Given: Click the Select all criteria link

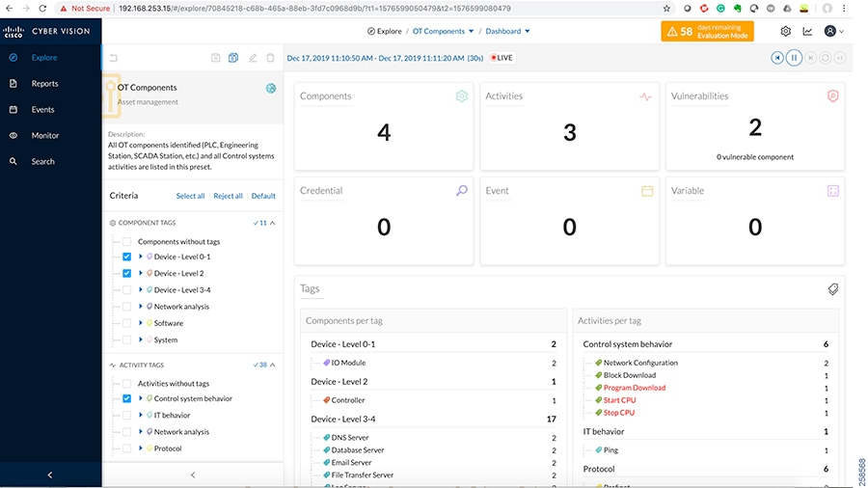Looking at the screenshot, I should 190,196.
